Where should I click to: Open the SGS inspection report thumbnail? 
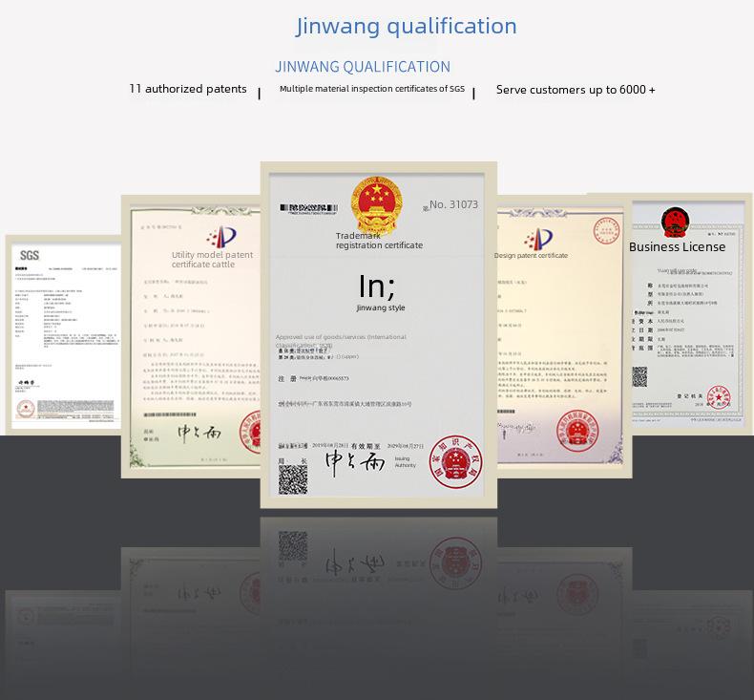63,335
